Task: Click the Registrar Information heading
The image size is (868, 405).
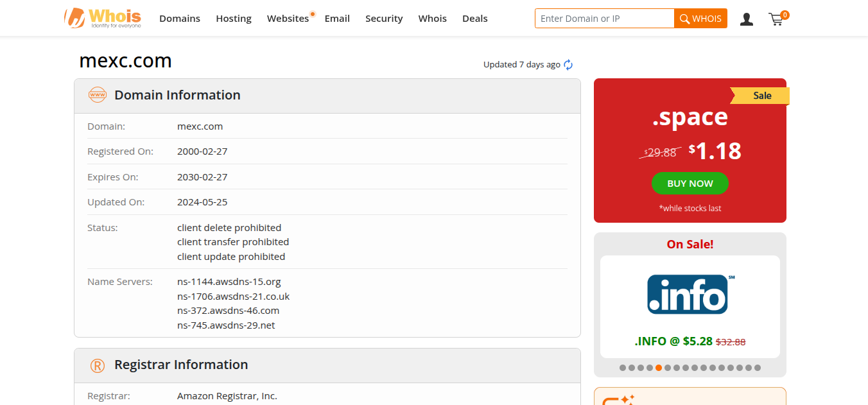Action: [181, 365]
